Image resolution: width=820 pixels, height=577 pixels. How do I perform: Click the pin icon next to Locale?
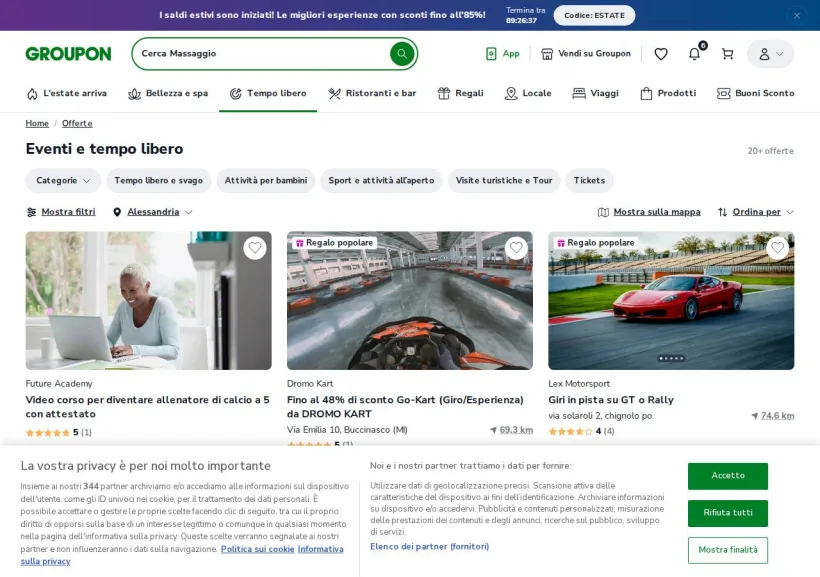510,94
